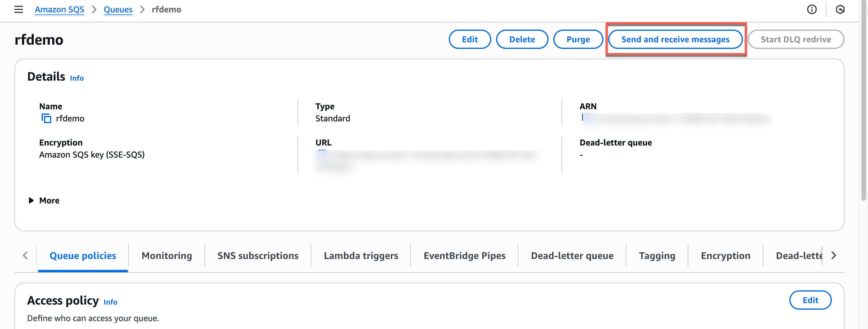The height and width of the screenshot is (329, 868).
Task: Navigate to the Queues breadcrumb link
Action: point(118,9)
